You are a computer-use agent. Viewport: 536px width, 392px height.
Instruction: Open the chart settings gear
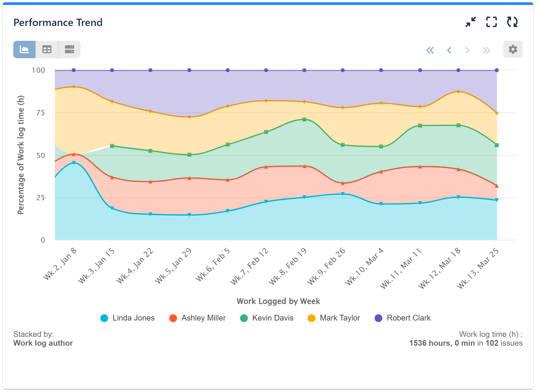pos(512,49)
